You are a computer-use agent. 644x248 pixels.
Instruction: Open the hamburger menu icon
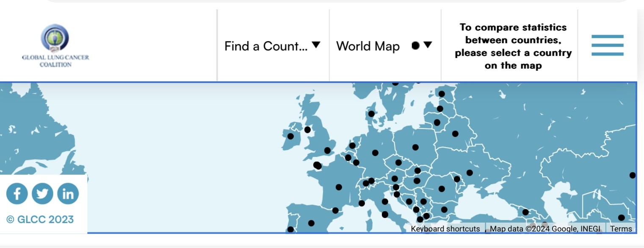click(607, 45)
